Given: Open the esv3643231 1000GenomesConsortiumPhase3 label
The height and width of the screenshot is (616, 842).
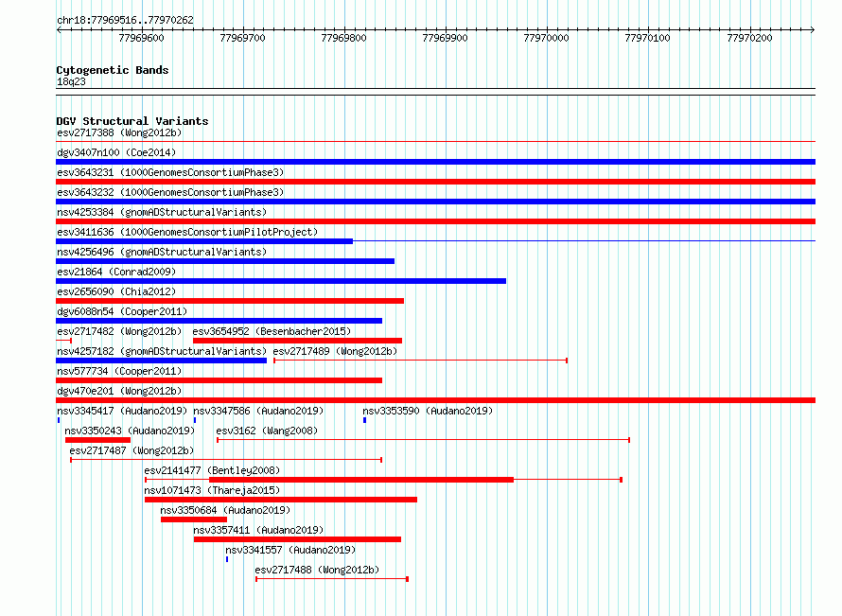Looking at the screenshot, I should coord(170,172).
